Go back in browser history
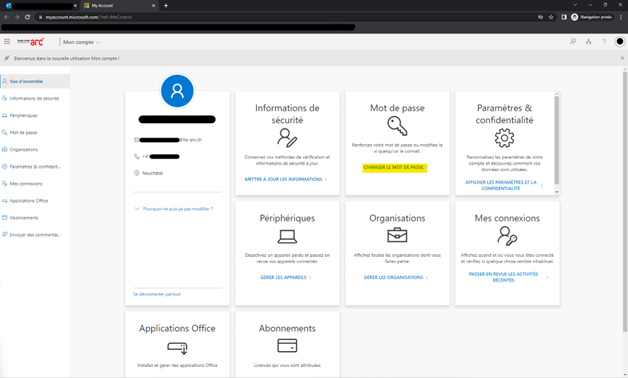 point(6,17)
